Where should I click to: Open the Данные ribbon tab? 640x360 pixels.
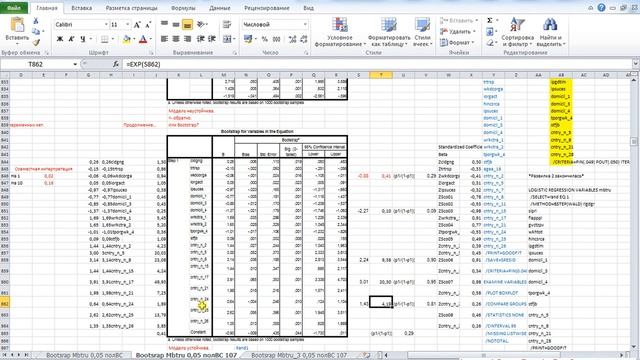(220, 8)
